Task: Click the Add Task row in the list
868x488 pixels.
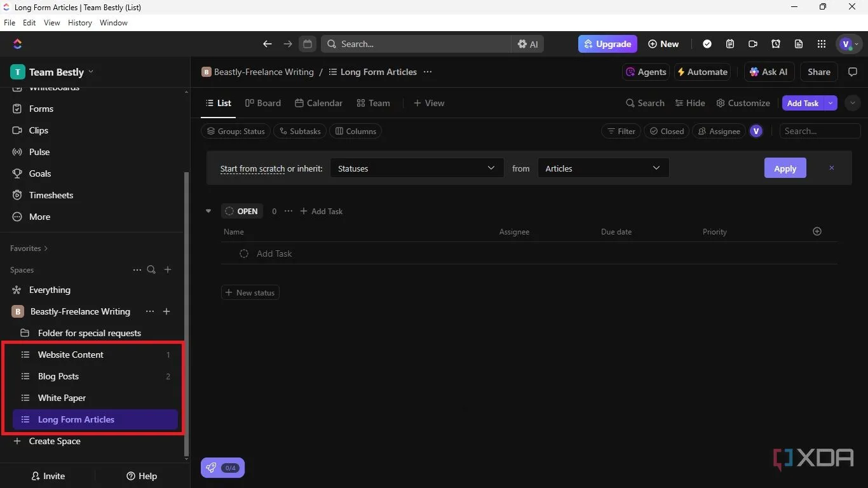Action: point(529,254)
